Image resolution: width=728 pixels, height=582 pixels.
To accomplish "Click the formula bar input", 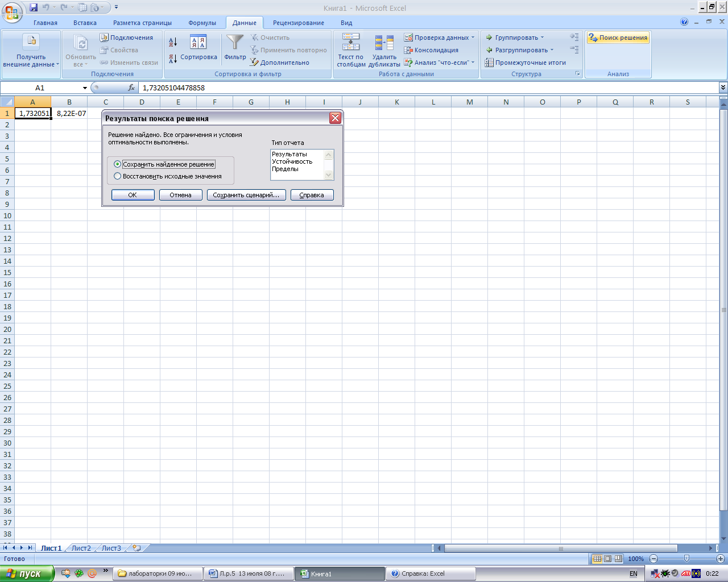I will (x=429, y=88).
